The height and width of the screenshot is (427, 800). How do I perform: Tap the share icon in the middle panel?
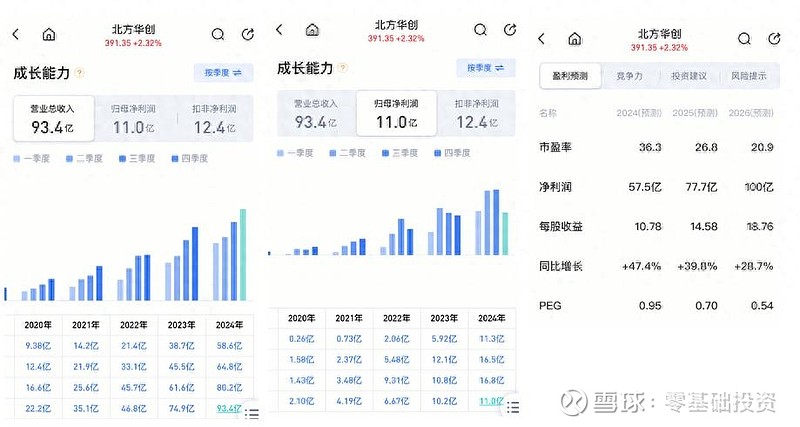point(510,30)
